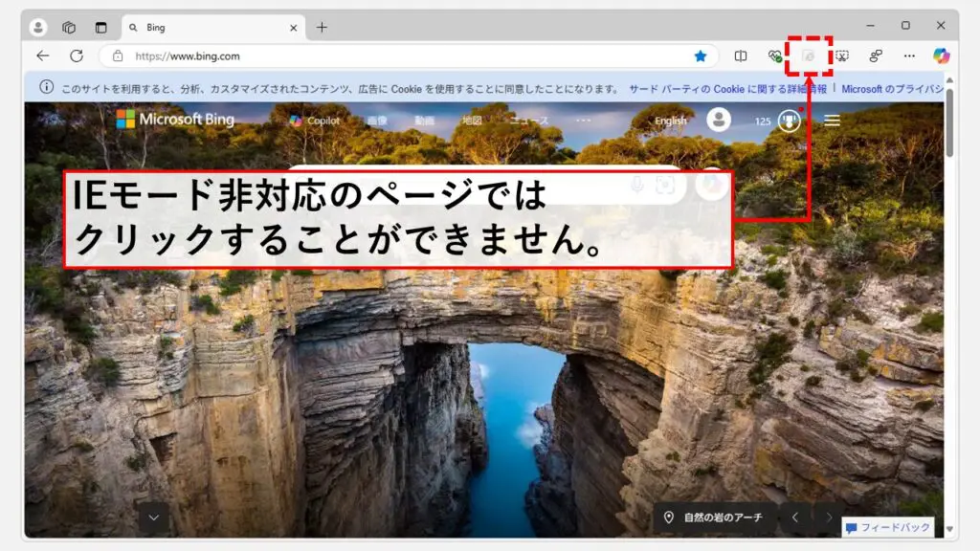Click scrollbar up arrow
Image resolution: width=980 pixels, height=551 pixels.
click(x=950, y=80)
